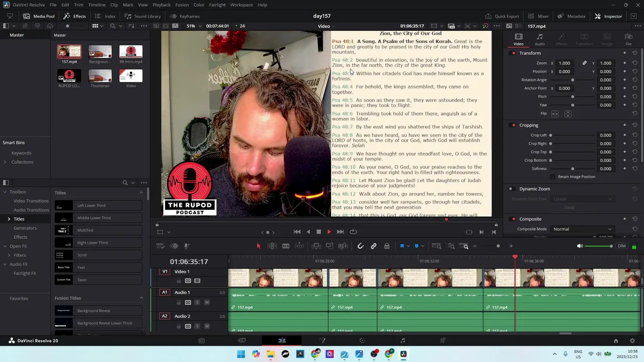This screenshot has height=362, width=644.
Task: Open Media Pool view options dropdown
Action: point(97,26)
